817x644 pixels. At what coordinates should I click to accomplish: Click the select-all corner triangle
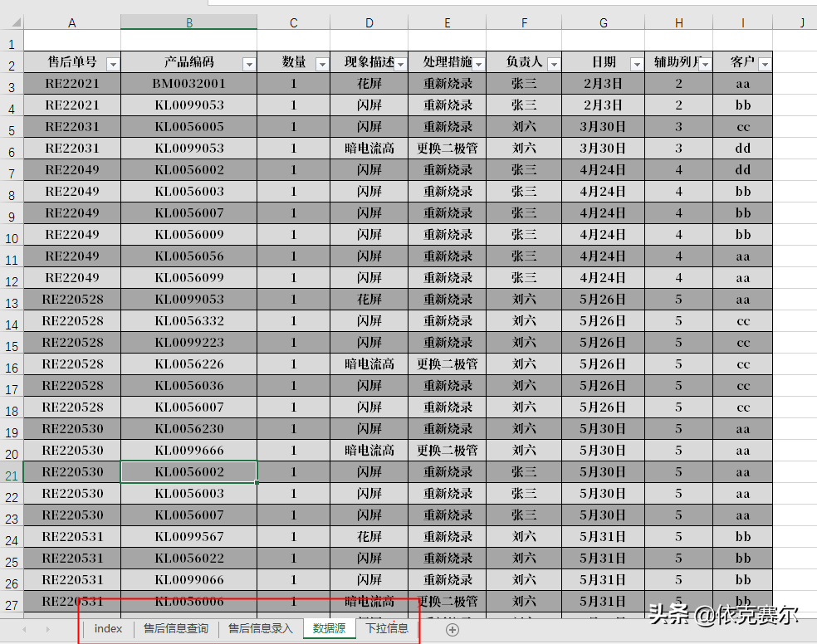16,22
